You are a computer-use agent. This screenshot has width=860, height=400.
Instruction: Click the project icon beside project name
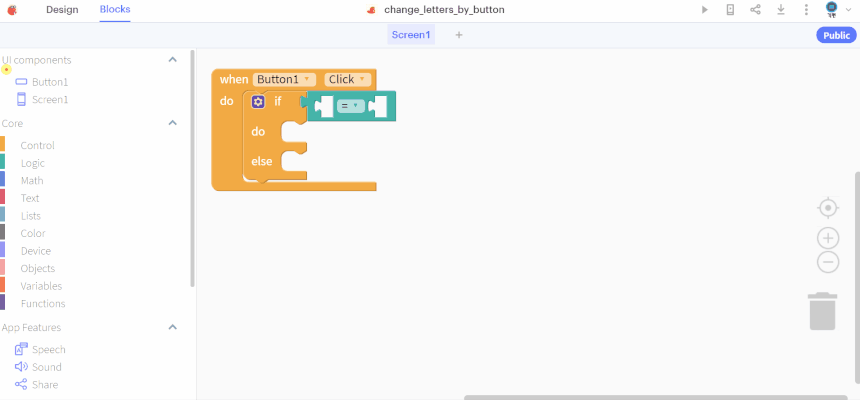[x=371, y=10]
